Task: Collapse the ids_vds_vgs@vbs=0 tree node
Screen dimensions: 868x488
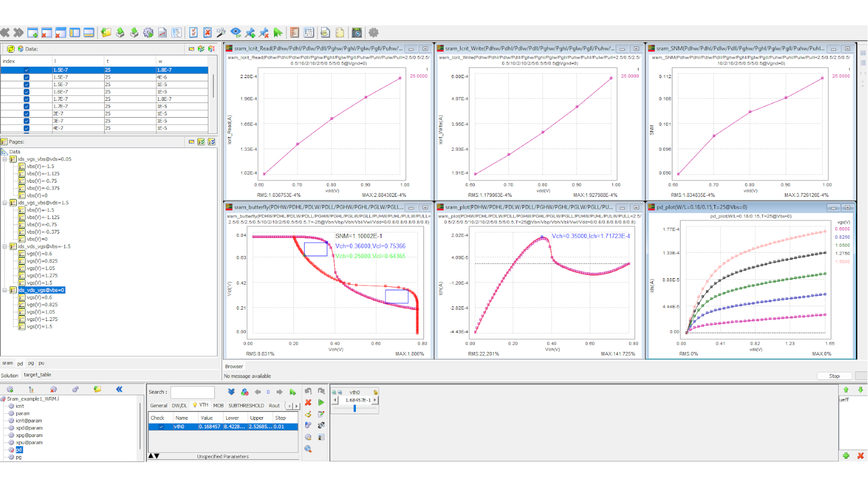Action: tap(5, 290)
